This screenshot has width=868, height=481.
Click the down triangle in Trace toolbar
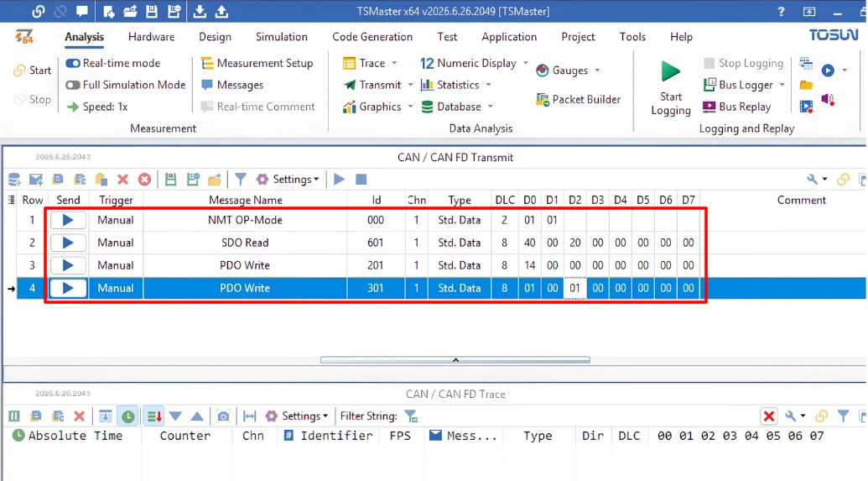[x=175, y=416]
